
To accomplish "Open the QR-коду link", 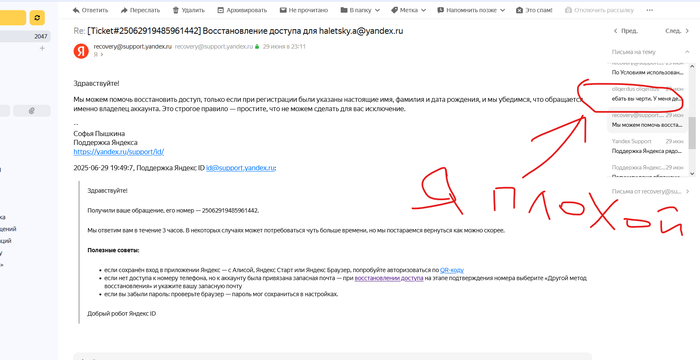I will (x=452, y=270).
